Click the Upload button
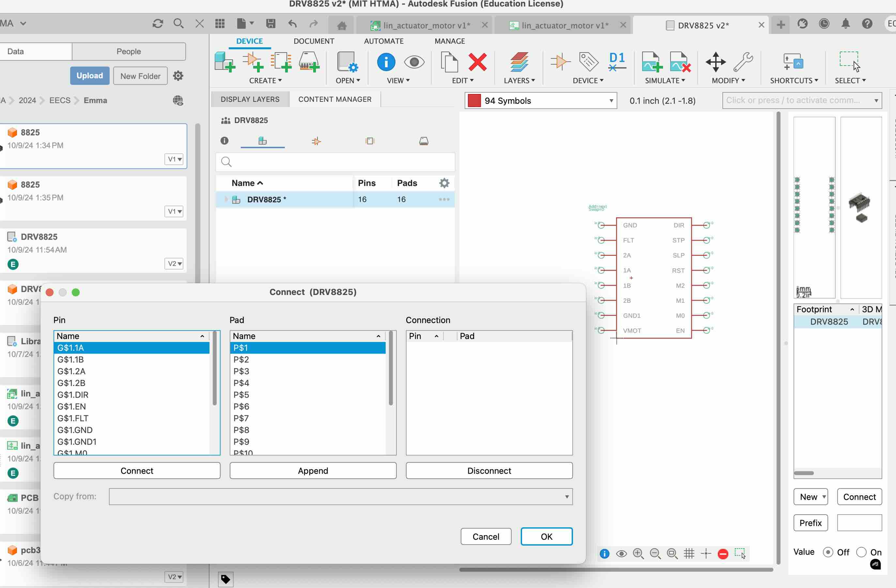This screenshot has height=588, width=896. pyautogui.click(x=90, y=76)
